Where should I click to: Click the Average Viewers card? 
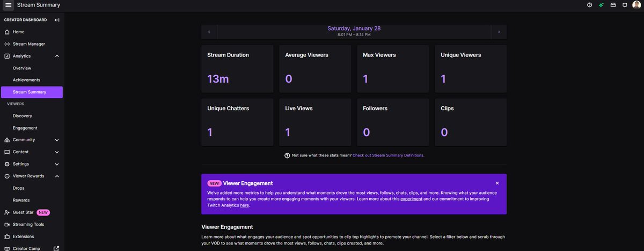[x=315, y=69]
